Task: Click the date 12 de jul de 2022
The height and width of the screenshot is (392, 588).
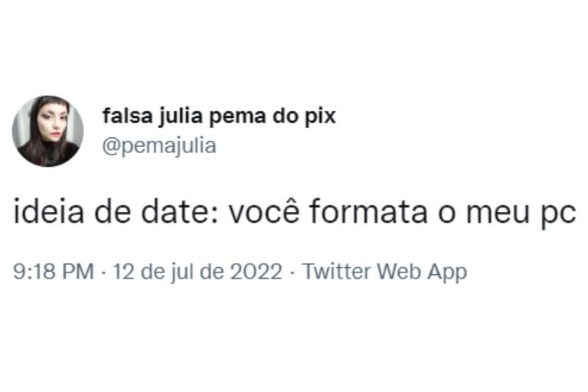Action: pos(198,271)
